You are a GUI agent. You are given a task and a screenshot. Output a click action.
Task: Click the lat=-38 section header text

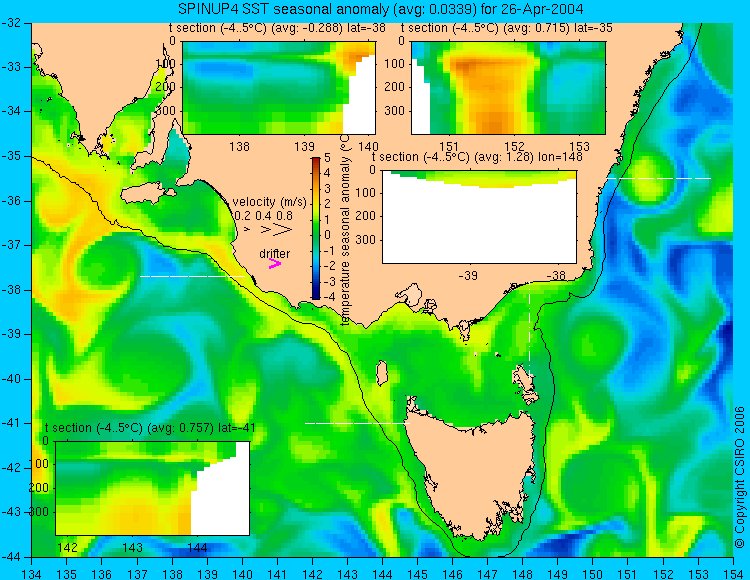coord(277,28)
